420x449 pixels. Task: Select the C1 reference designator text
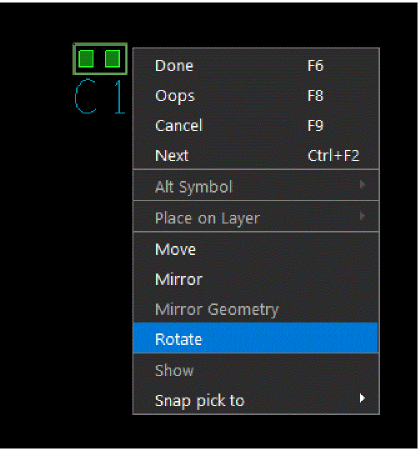tap(100, 97)
